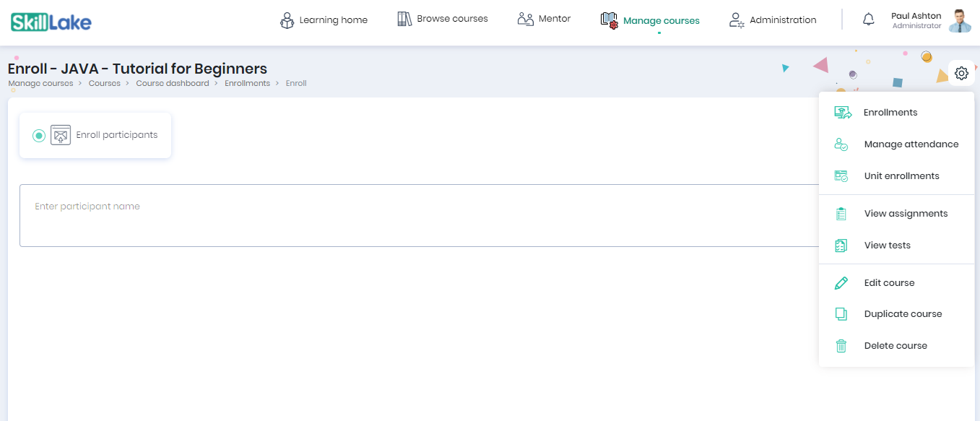Click the Course dashboard breadcrumb link
Screen dimensions: 980x421
[x=173, y=84]
